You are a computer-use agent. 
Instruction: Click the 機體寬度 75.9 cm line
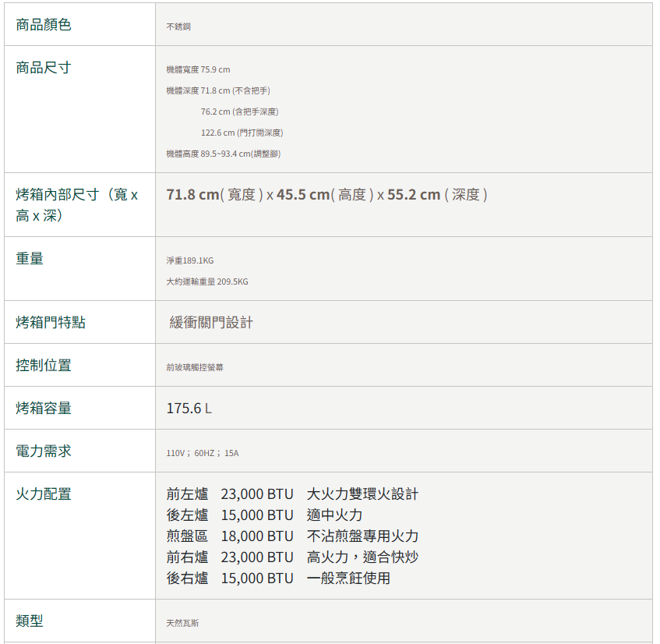click(198, 69)
